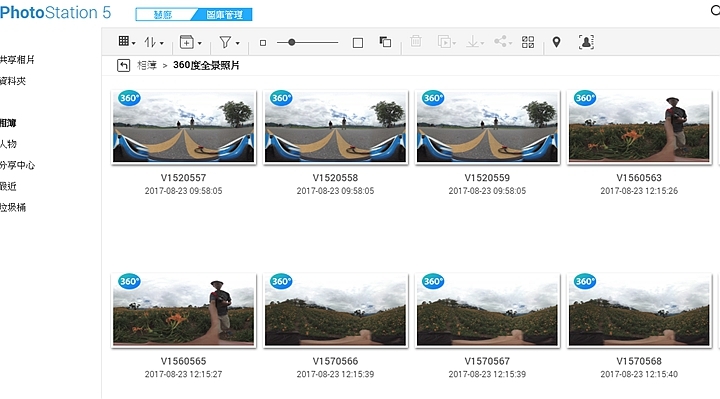Viewport: 720px width, 399px height.
Task: Click the 360° badge on V1570568
Action: (x=585, y=281)
